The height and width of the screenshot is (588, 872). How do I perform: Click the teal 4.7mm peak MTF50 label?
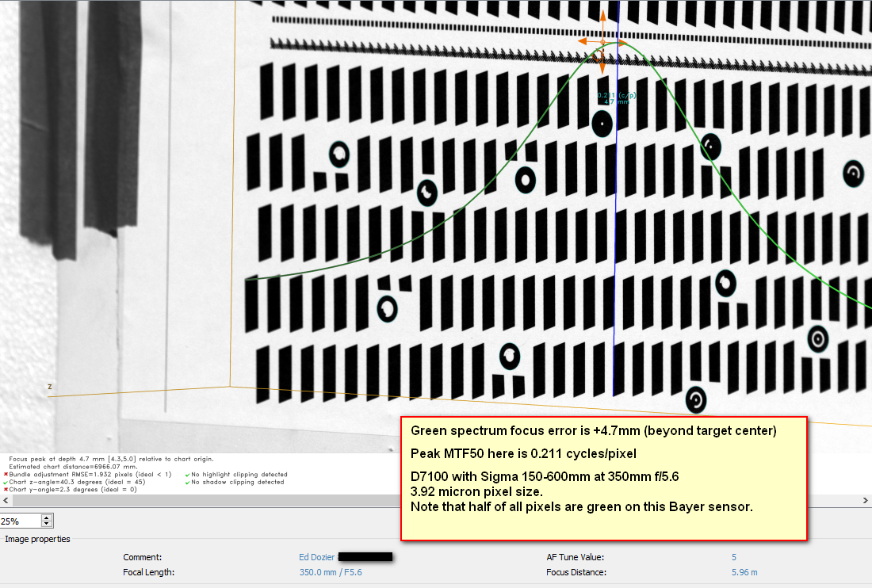(x=615, y=98)
